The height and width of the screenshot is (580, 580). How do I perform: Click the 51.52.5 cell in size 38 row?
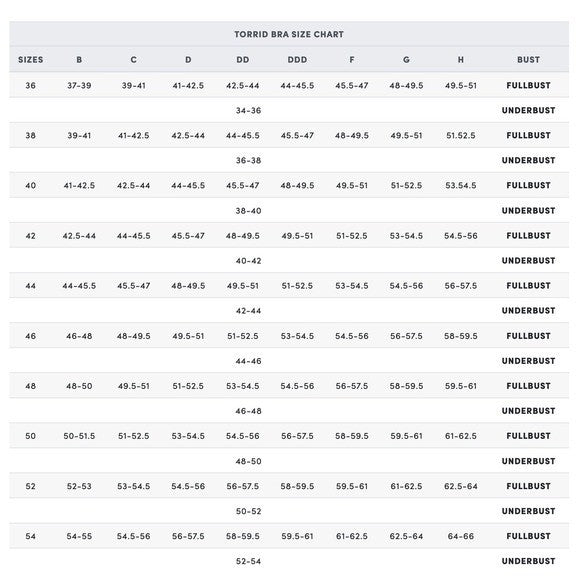(461, 135)
